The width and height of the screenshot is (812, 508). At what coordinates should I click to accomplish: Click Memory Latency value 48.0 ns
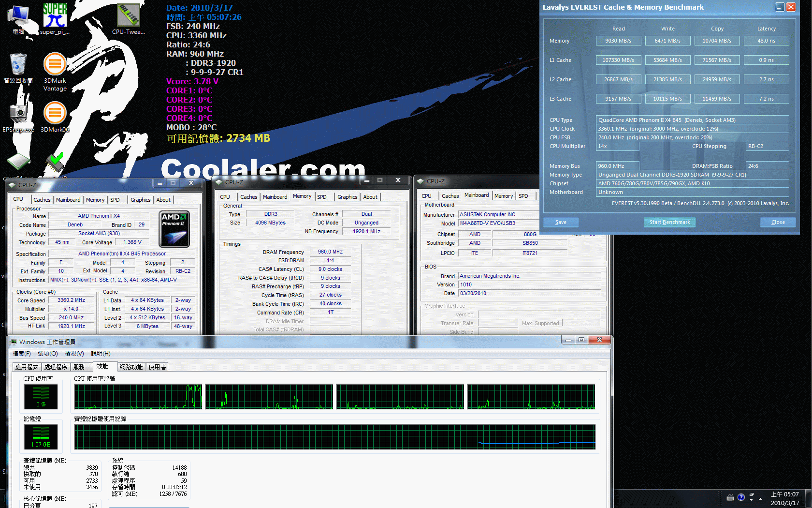pos(766,41)
